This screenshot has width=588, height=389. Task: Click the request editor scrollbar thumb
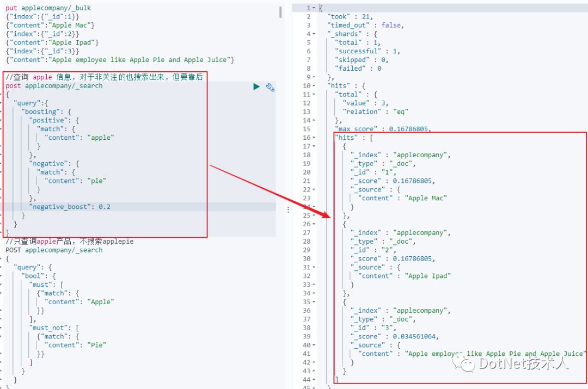click(x=280, y=12)
